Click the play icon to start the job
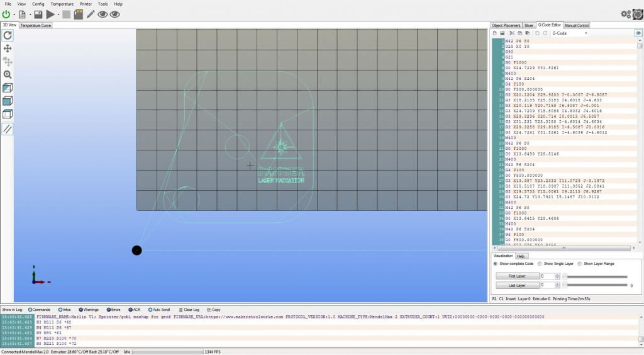 click(x=50, y=14)
